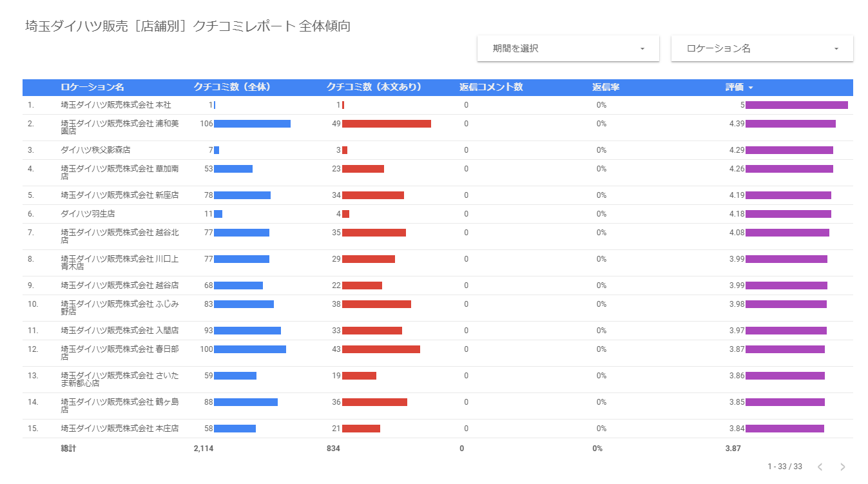Click the rating value 3.84
This screenshot has height=484, width=868.
tap(737, 429)
